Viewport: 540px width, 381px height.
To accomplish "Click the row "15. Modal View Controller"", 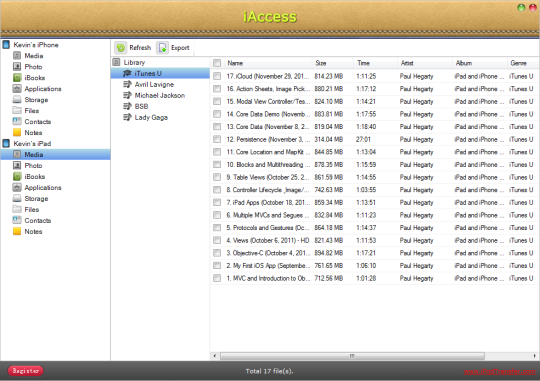I will 375,101.
